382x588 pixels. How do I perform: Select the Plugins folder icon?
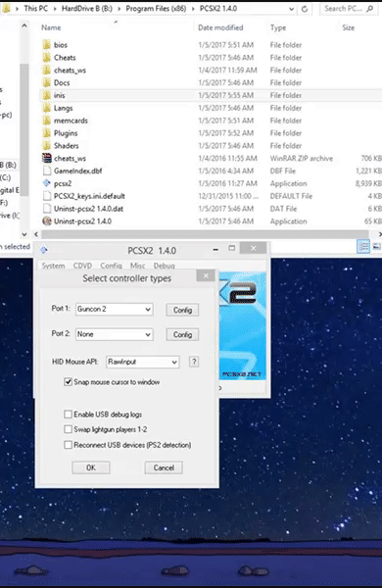point(46,133)
